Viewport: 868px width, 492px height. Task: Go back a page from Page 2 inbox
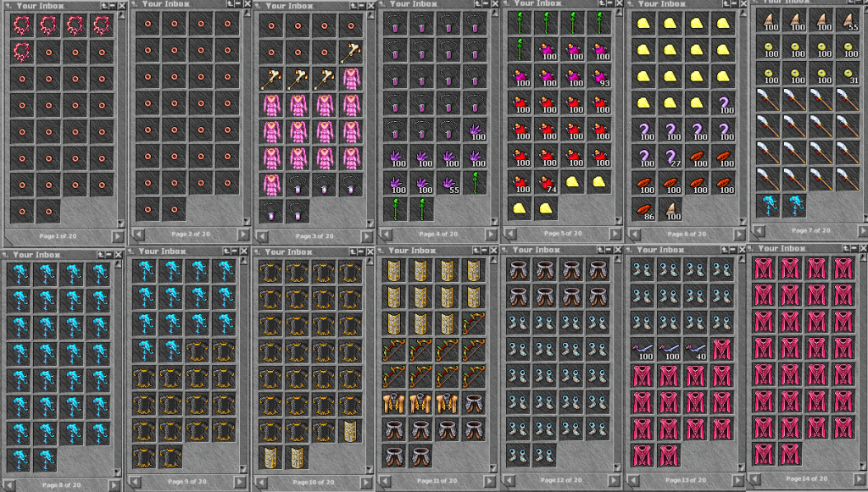[138, 235]
